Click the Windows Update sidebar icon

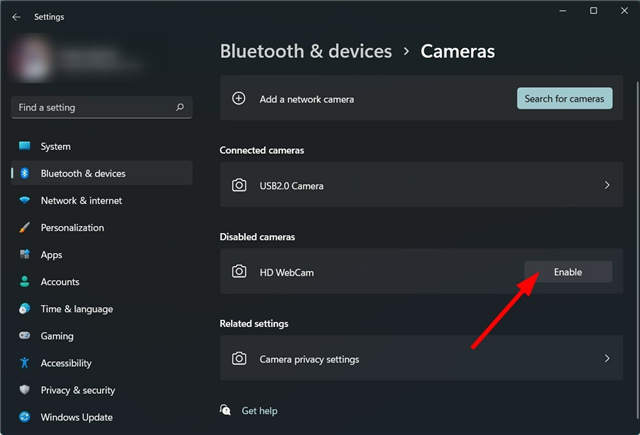[25, 417]
